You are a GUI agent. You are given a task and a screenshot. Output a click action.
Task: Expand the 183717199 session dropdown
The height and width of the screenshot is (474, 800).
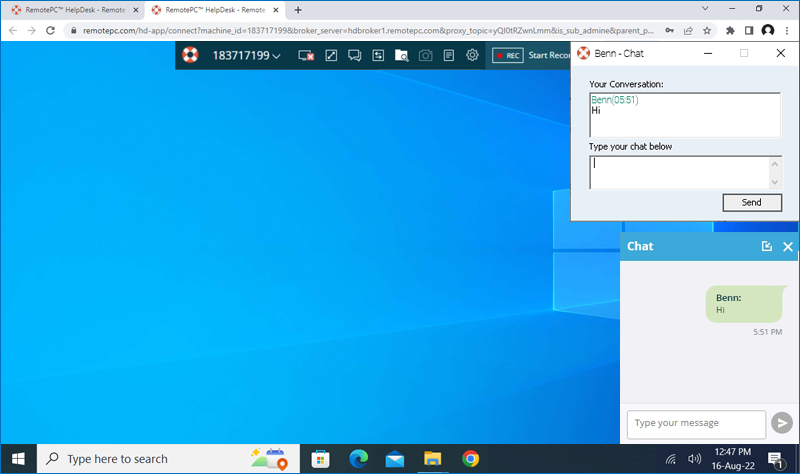[246, 56]
